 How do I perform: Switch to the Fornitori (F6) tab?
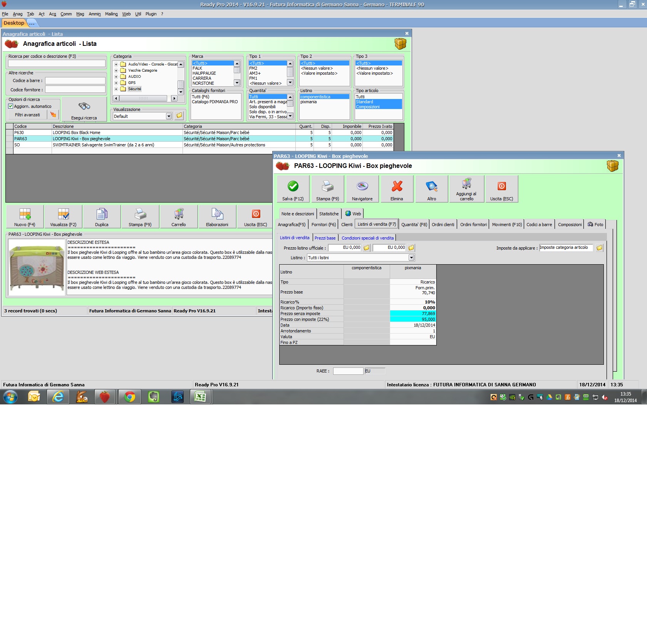(323, 225)
